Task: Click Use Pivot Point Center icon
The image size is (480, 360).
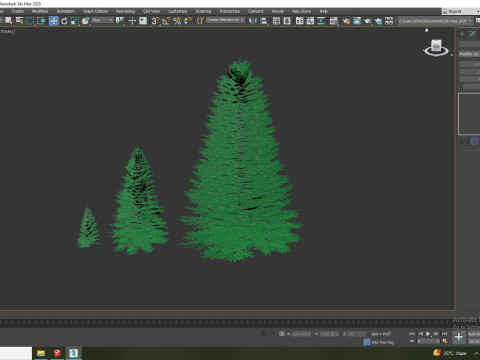Action: coord(119,21)
